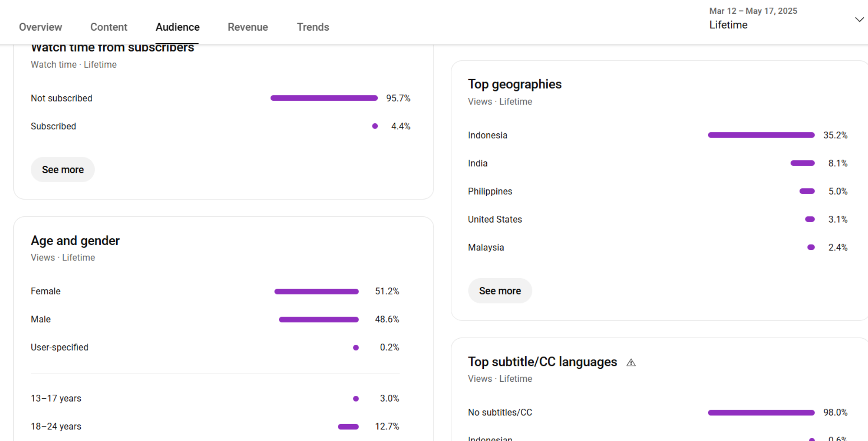Select the Philippines geography row
The width and height of the screenshot is (868, 441).
(490, 191)
